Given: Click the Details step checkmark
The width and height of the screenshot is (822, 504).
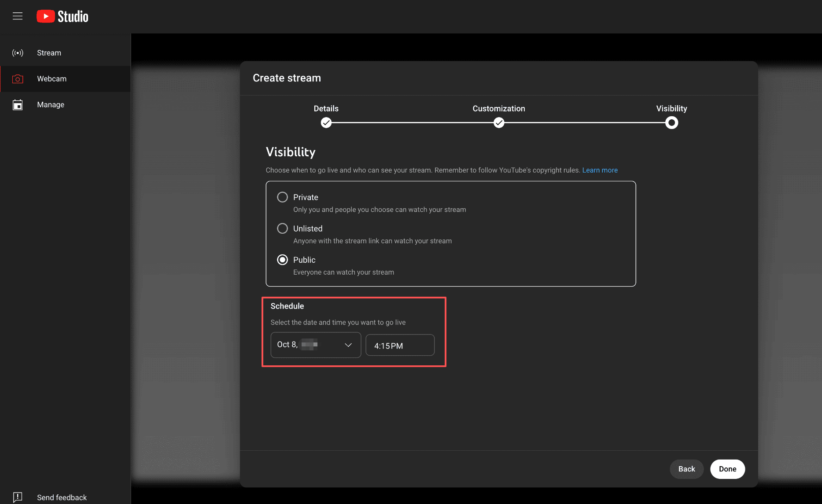Looking at the screenshot, I should pos(326,123).
